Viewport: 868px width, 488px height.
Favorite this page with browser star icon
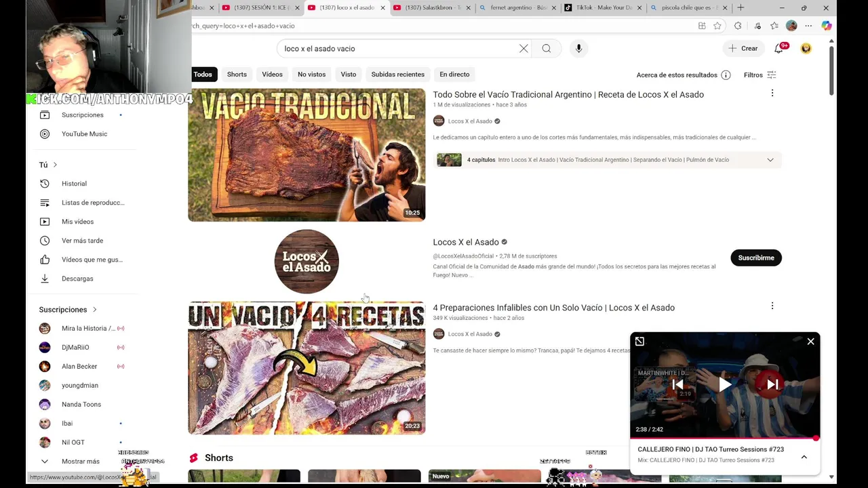point(717,26)
